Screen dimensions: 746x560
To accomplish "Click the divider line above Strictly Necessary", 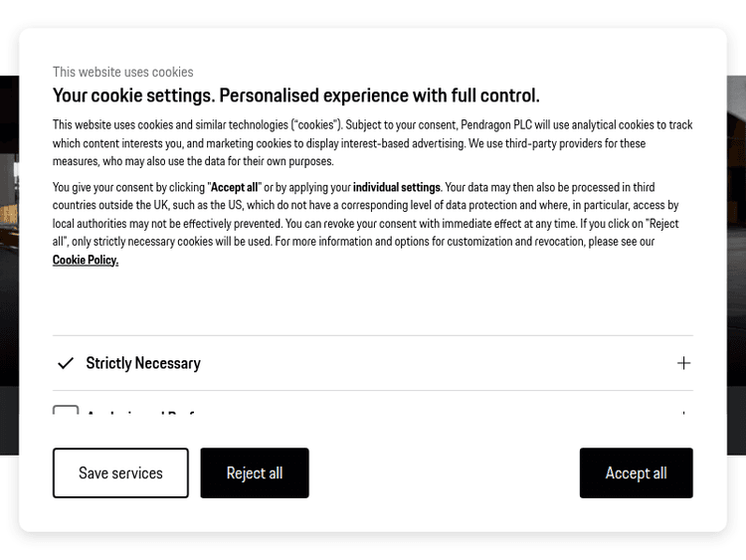I will 372,336.
